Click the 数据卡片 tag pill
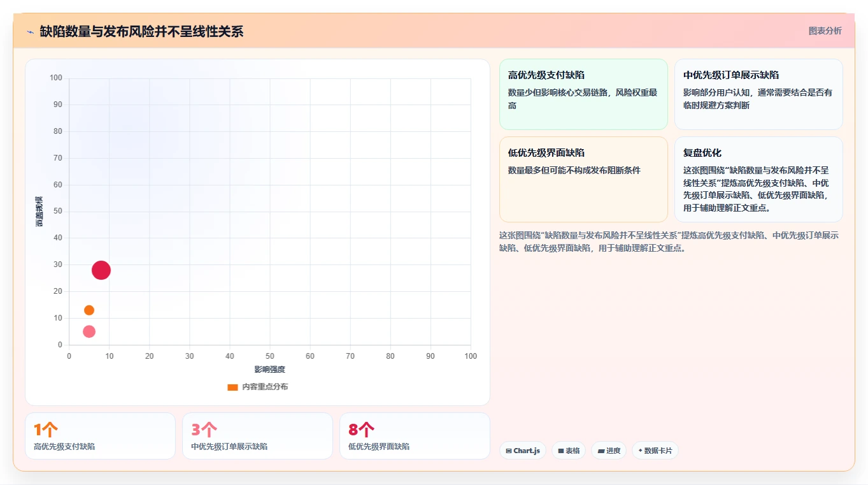 point(655,451)
